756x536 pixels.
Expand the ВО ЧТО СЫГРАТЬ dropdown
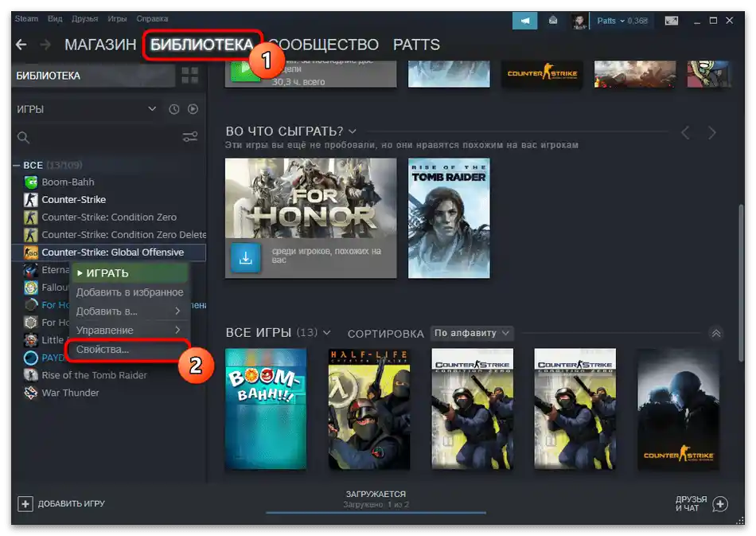[353, 131]
